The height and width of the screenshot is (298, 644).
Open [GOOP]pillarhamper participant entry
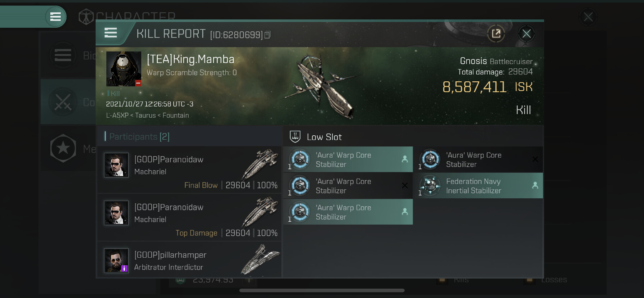click(189, 260)
